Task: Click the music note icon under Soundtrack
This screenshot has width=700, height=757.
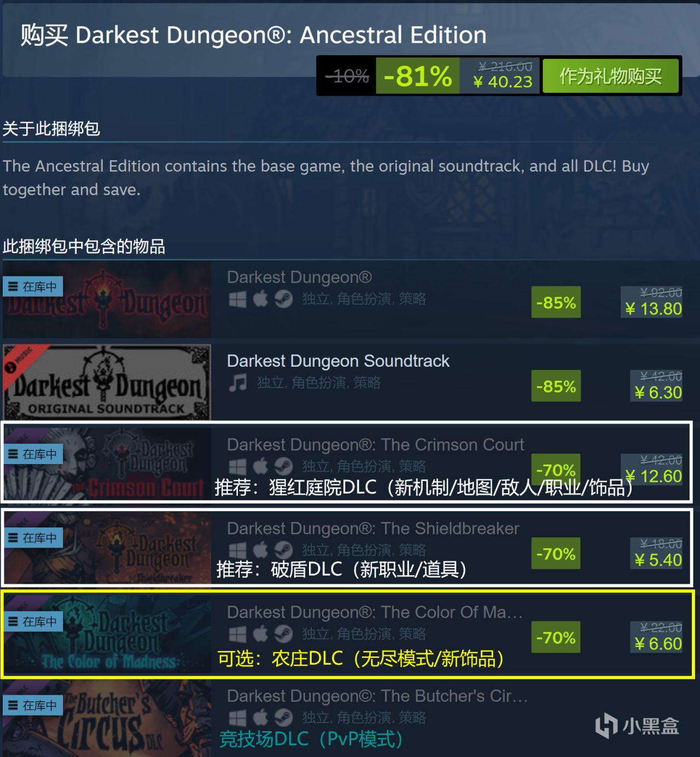Action: 238,383
